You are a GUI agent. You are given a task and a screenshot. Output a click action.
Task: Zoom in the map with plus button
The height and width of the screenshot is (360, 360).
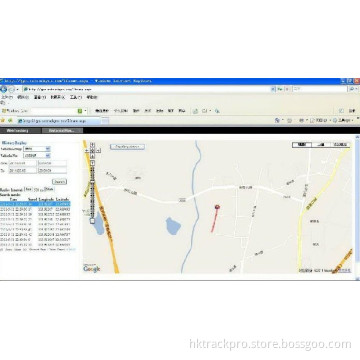pos(92,163)
